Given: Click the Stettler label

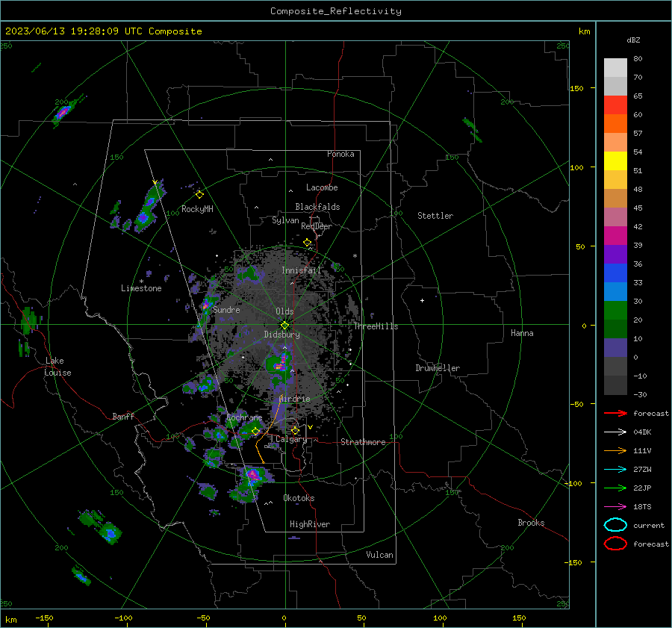Looking at the screenshot, I should click(x=435, y=216).
